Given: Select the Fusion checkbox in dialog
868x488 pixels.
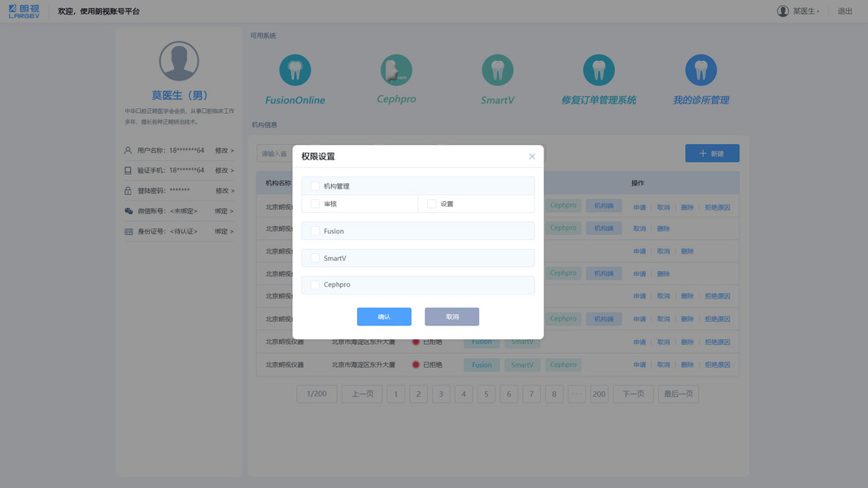Looking at the screenshot, I should (x=315, y=231).
